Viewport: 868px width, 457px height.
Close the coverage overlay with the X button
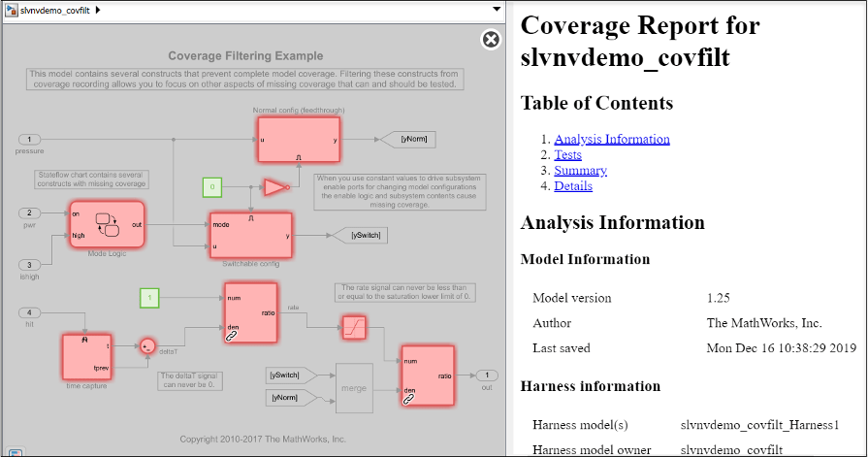point(491,40)
